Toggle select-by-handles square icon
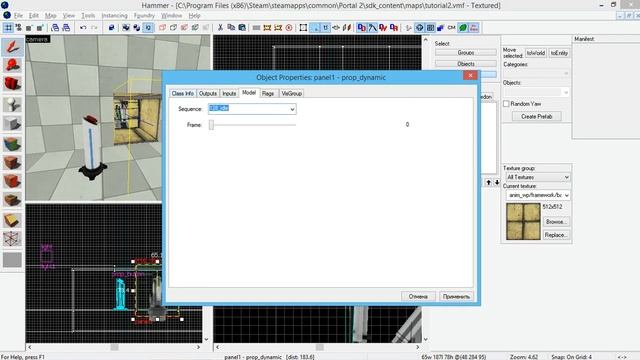Screen dimensions: 640x360 [x=303, y=28]
